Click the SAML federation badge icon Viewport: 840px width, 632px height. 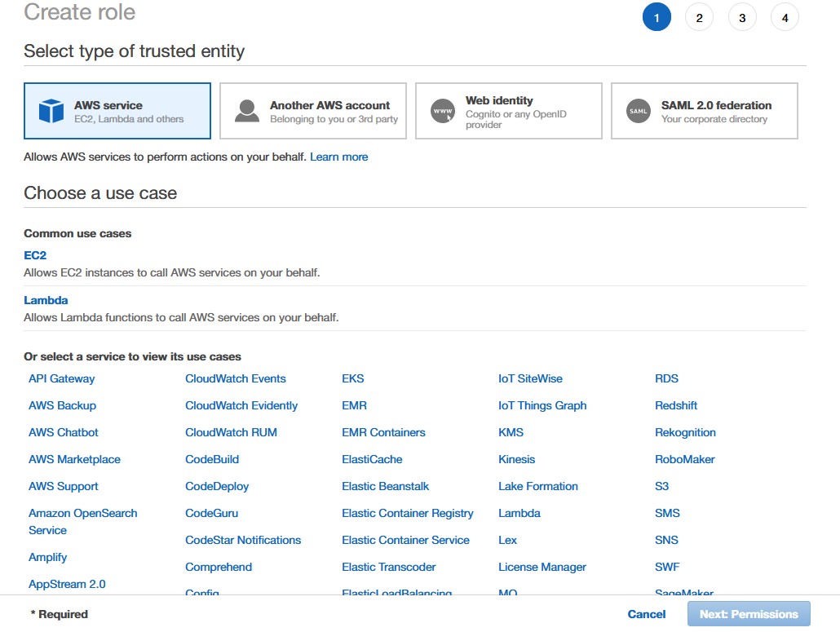pos(639,111)
